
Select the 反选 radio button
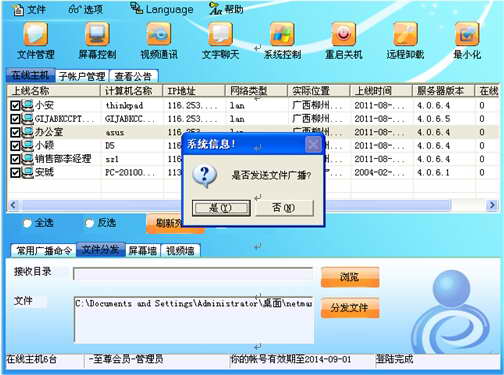tap(89, 223)
